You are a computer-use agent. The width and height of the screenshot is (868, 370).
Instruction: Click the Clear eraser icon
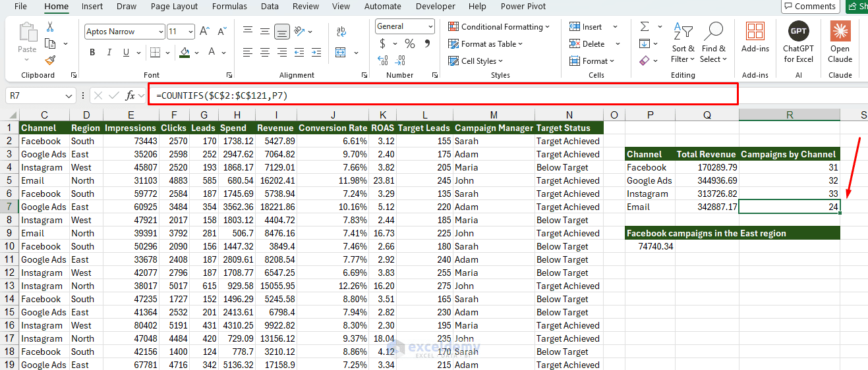(645, 60)
